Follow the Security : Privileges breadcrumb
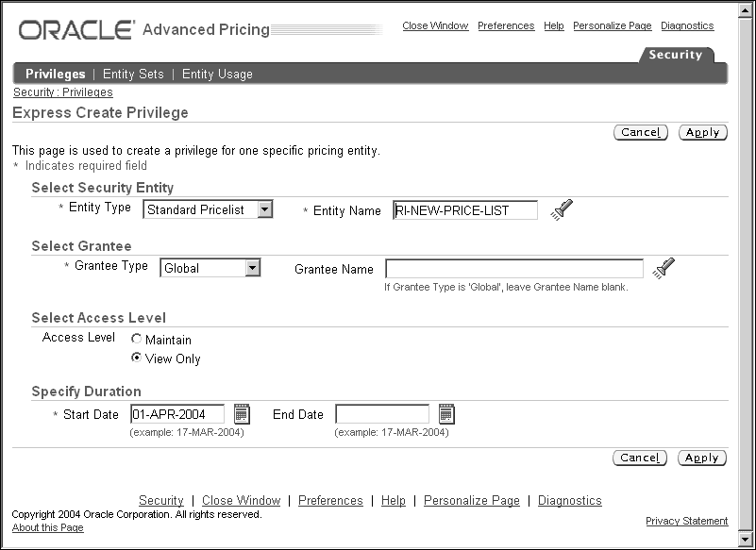Viewport: 756px width, 550px height. (63, 92)
